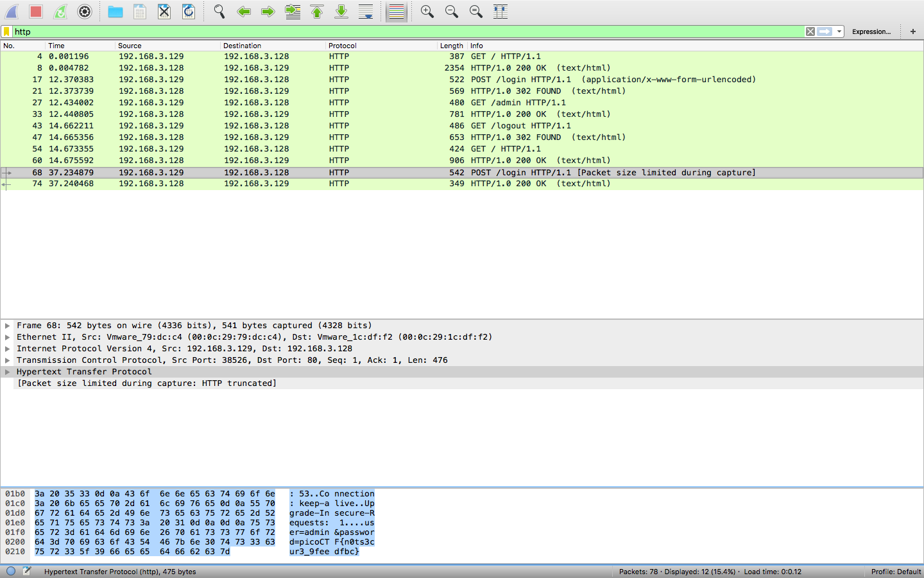Screen dimensions: 924x578
Task: Expand the Hypertext Transfer Protocol section
Action: 6,371
